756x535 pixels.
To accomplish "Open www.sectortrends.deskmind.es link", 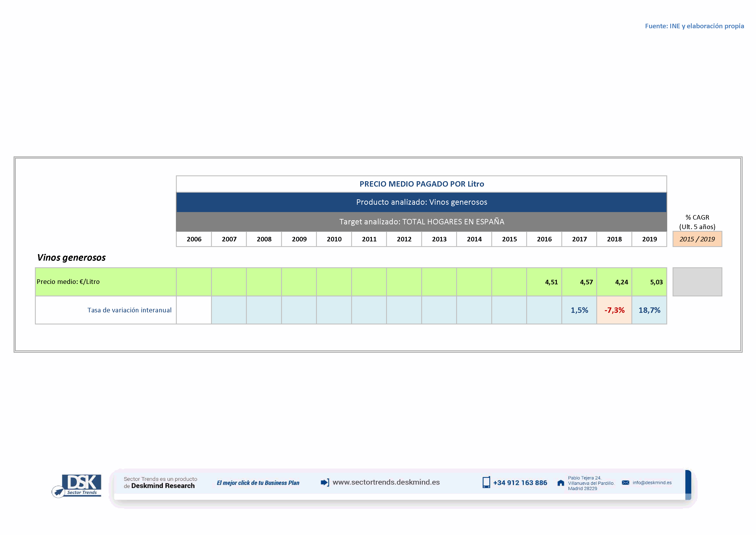I will point(386,482).
